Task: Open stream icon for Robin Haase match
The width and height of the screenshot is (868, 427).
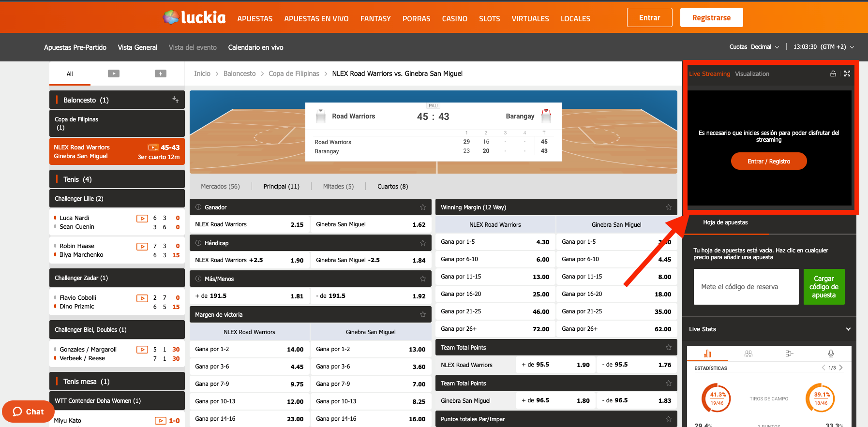Action: (x=142, y=246)
